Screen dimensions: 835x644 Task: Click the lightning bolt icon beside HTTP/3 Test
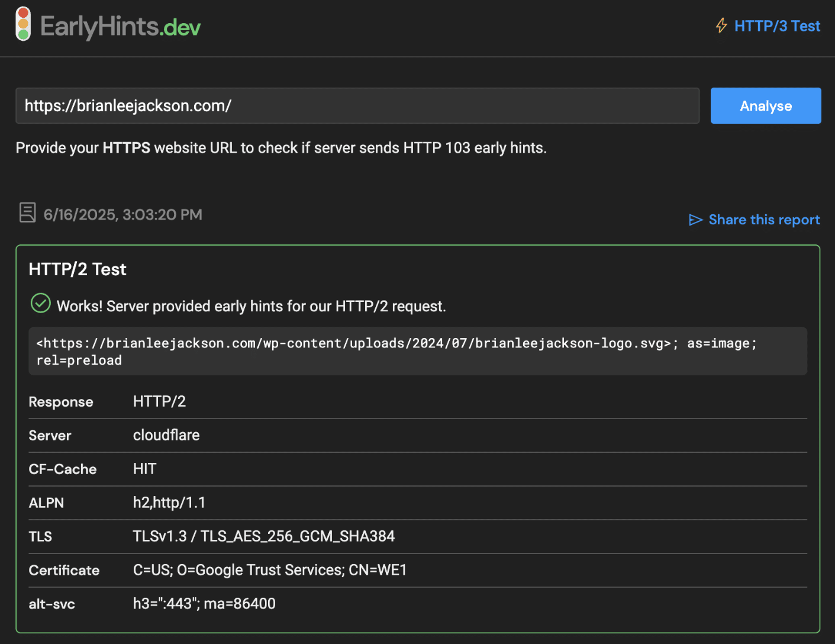coord(721,25)
